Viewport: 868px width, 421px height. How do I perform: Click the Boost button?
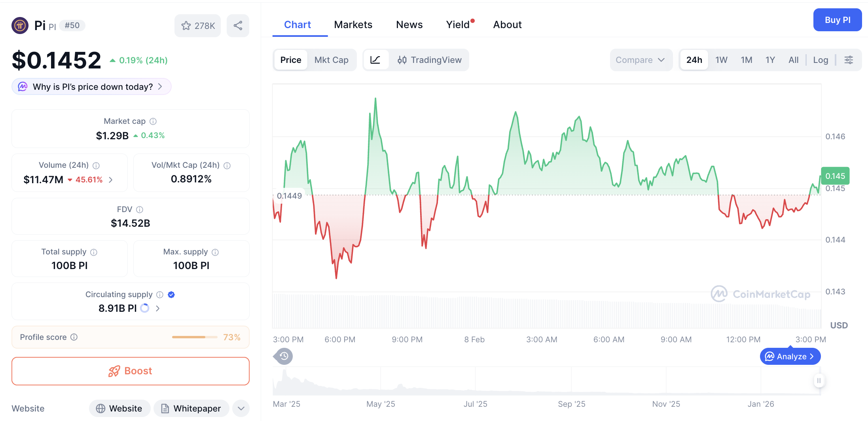point(130,371)
